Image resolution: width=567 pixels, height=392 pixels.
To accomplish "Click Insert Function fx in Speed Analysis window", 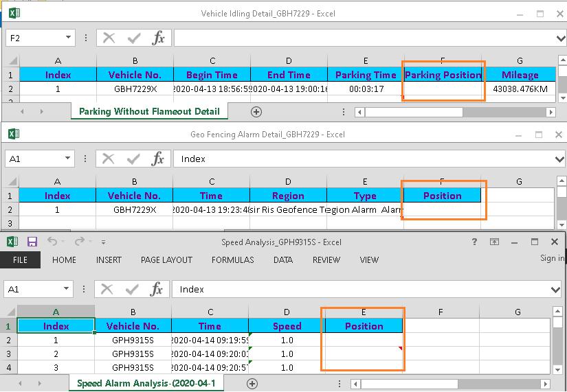I will tap(157, 289).
